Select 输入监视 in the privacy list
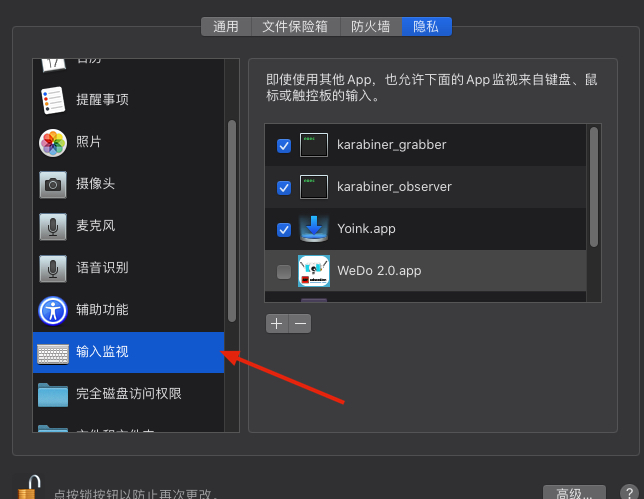This screenshot has height=499, width=644. point(129,352)
